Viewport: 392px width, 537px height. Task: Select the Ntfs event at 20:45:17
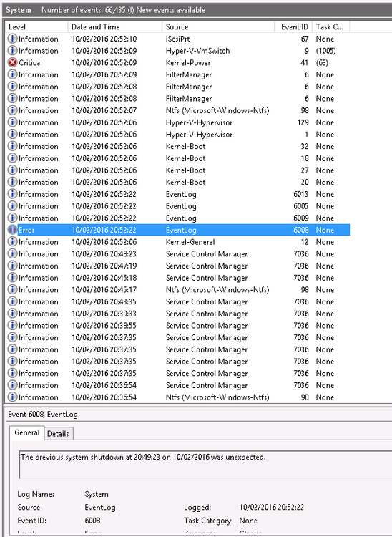coord(178,290)
